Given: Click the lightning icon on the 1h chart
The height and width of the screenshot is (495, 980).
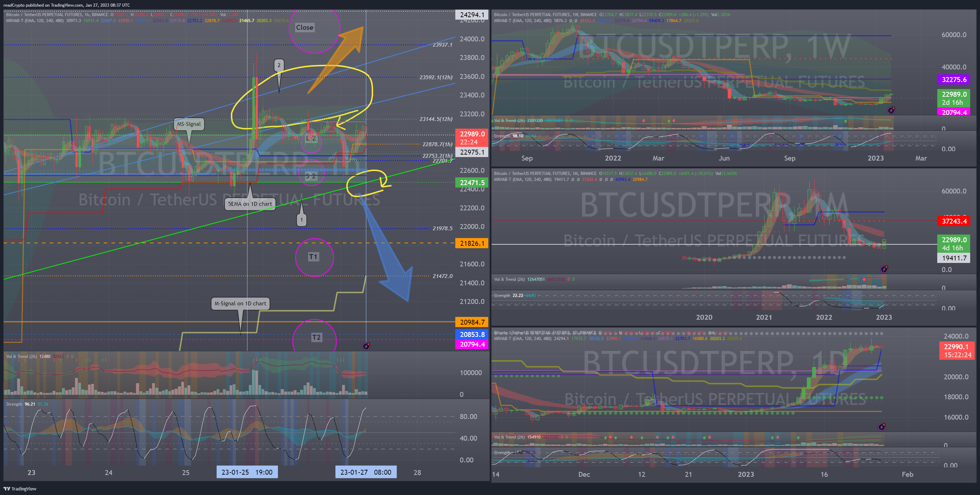Looking at the screenshot, I should point(366,346).
